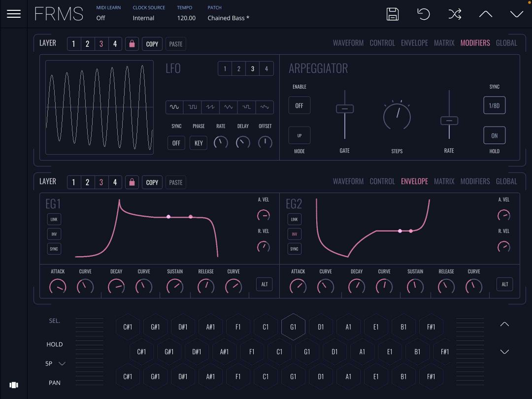The image size is (532, 399).
Task: Undo the last change
Action: tap(424, 14)
